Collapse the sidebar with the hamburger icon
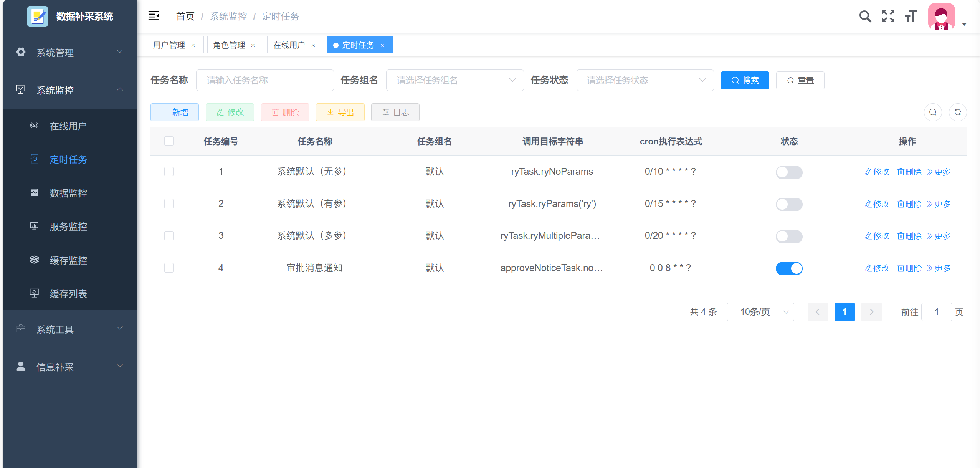The height and width of the screenshot is (468, 980). (x=154, y=16)
